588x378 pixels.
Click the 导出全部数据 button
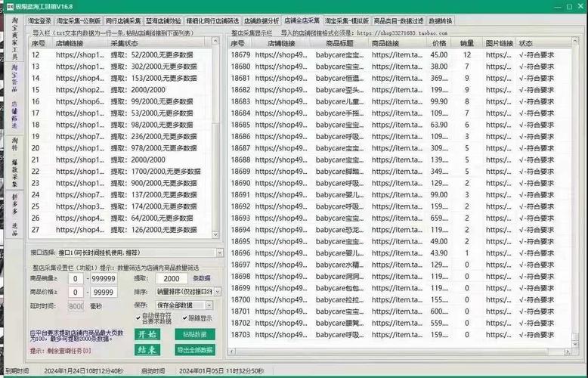coord(194,350)
